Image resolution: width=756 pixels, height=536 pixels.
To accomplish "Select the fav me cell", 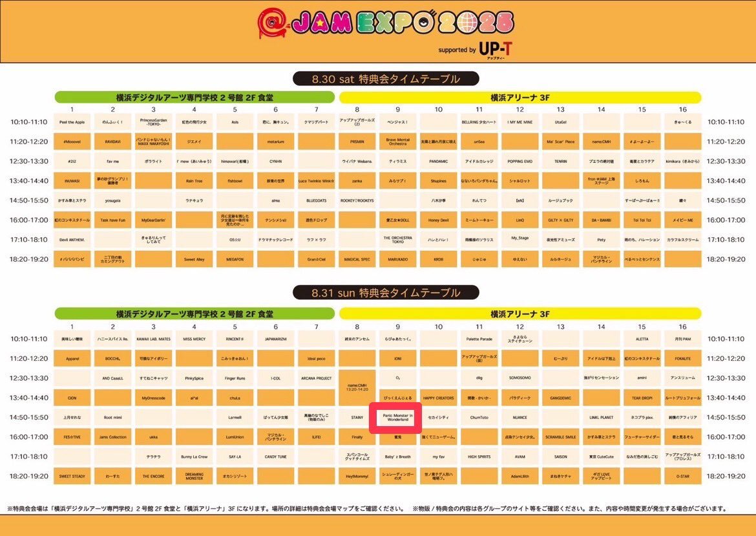I will point(113,161).
